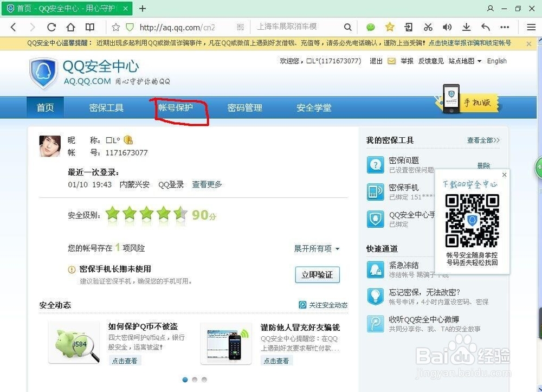Screen dimensions: 542x392
Task: Click the login arrow toolbar icon
Action: [x=409, y=27]
